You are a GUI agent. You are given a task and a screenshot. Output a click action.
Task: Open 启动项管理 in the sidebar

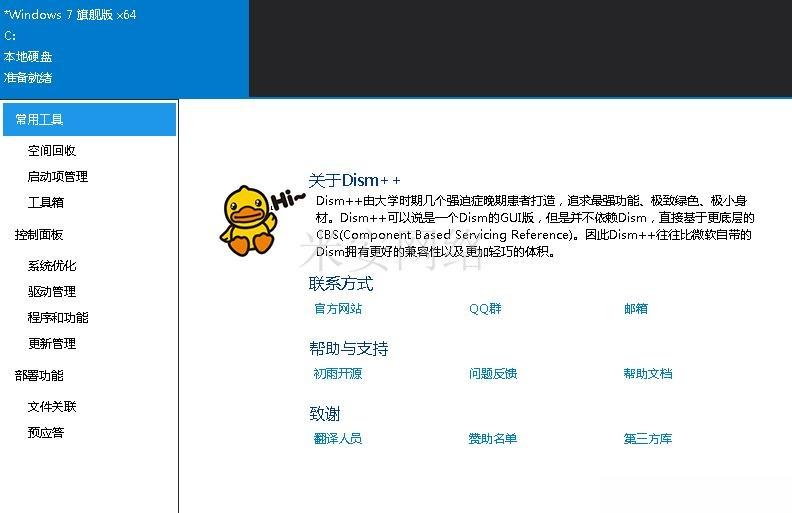pyautogui.click(x=58, y=176)
